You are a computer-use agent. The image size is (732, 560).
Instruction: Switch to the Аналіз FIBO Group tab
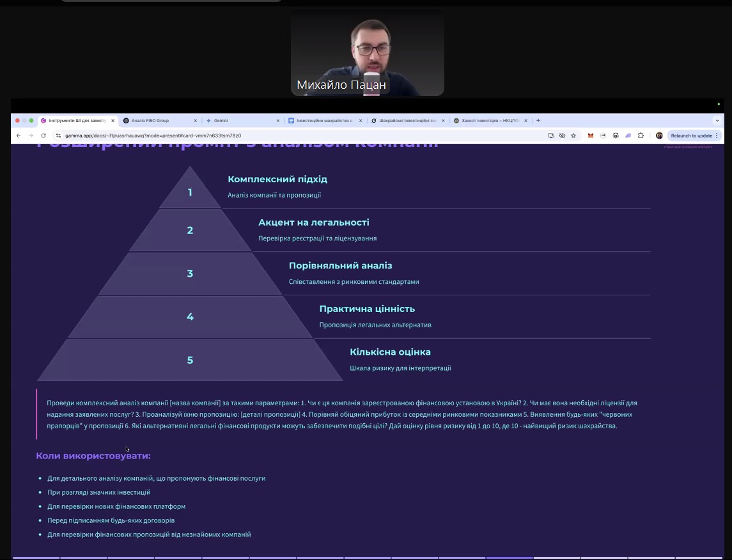[160, 120]
